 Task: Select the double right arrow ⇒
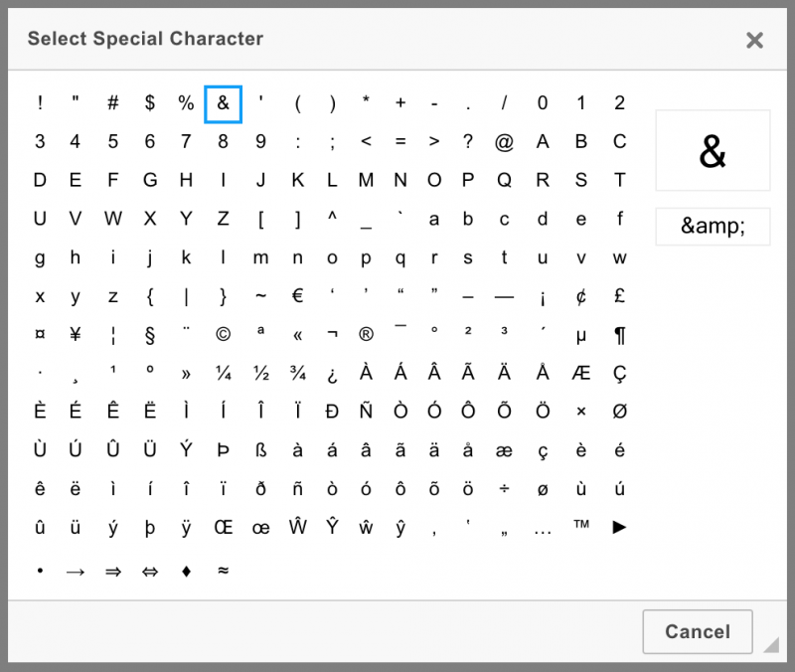[x=112, y=571]
